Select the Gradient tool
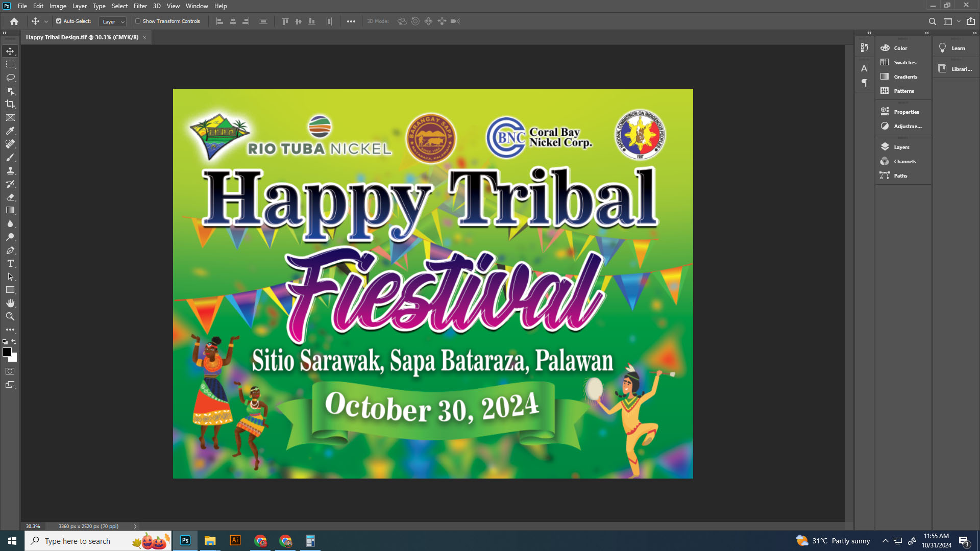The width and height of the screenshot is (980, 551). pyautogui.click(x=10, y=210)
